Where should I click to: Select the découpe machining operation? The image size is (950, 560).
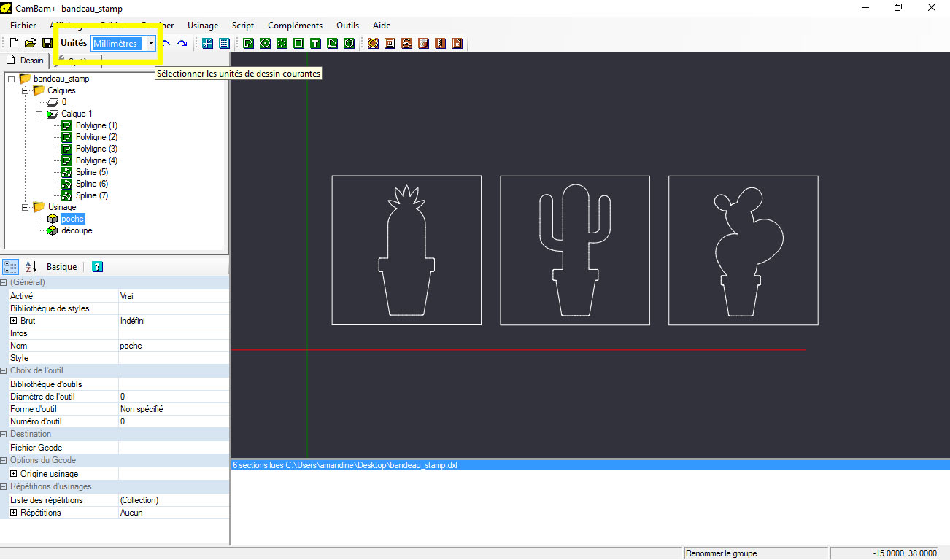[77, 230]
